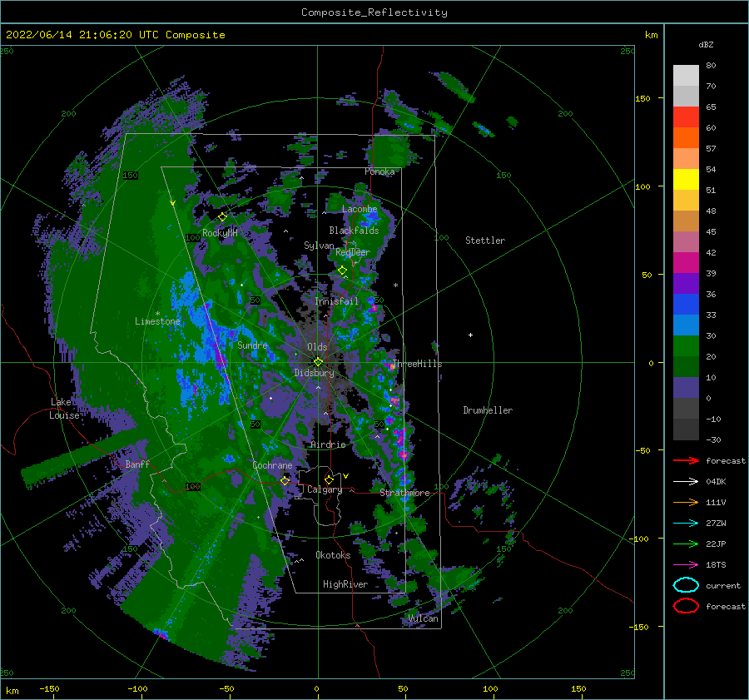Click the Banff label

(x=137, y=464)
